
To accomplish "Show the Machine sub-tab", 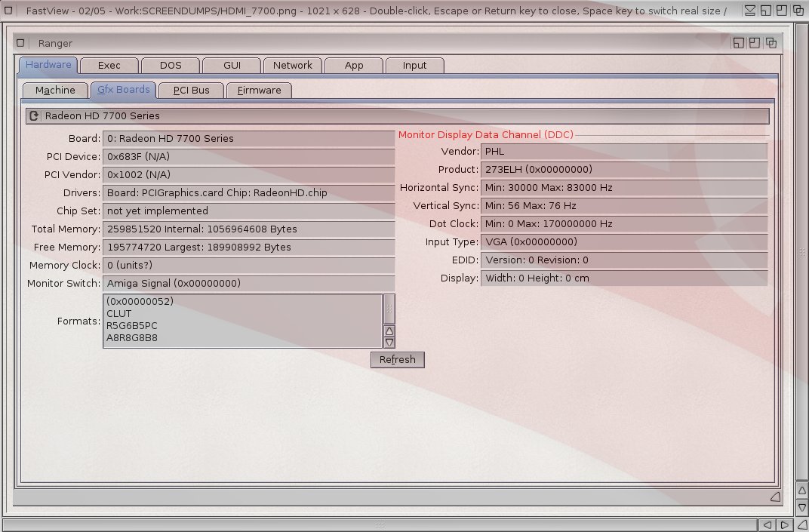I will 55,91.
